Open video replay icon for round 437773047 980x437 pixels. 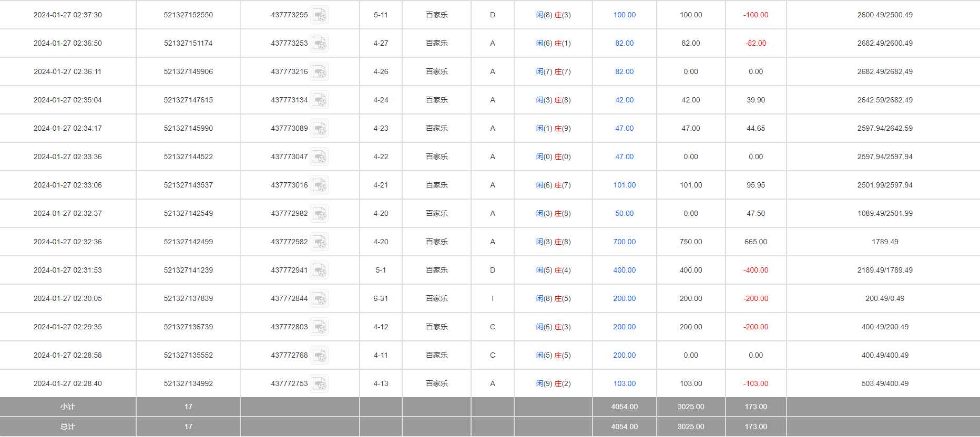point(319,157)
